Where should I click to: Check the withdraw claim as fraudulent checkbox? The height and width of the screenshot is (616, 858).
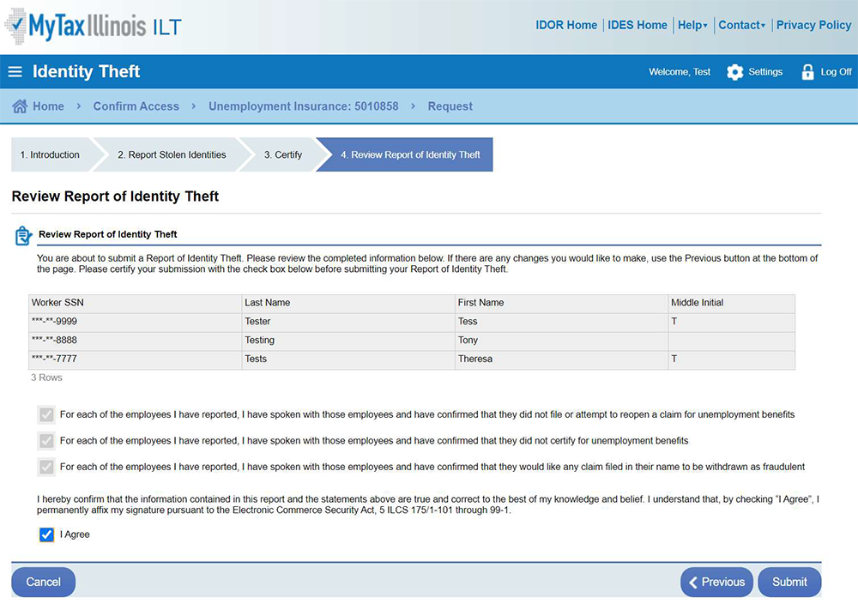click(46, 467)
